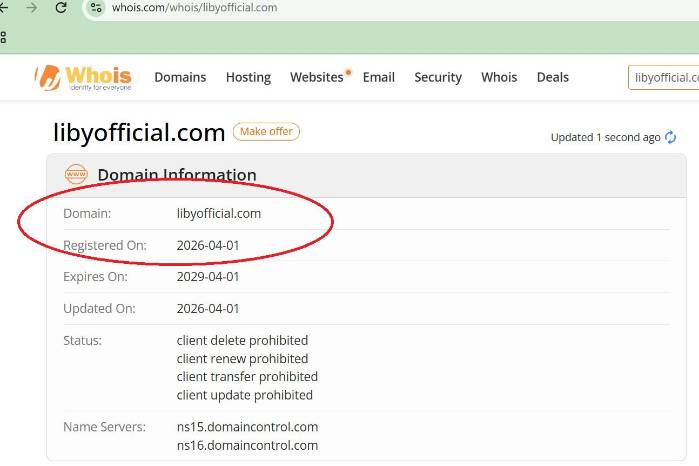This screenshot has height=466, width=699.
Task: Click the Registered On label
Action: (x=105, y=246)
